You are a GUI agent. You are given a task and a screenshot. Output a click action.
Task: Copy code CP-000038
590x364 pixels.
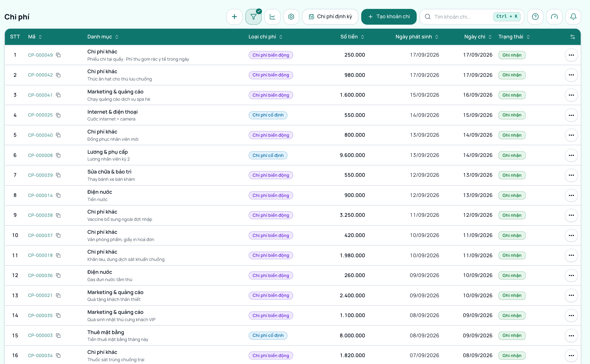pyautogui.click(x=58, y=215)
